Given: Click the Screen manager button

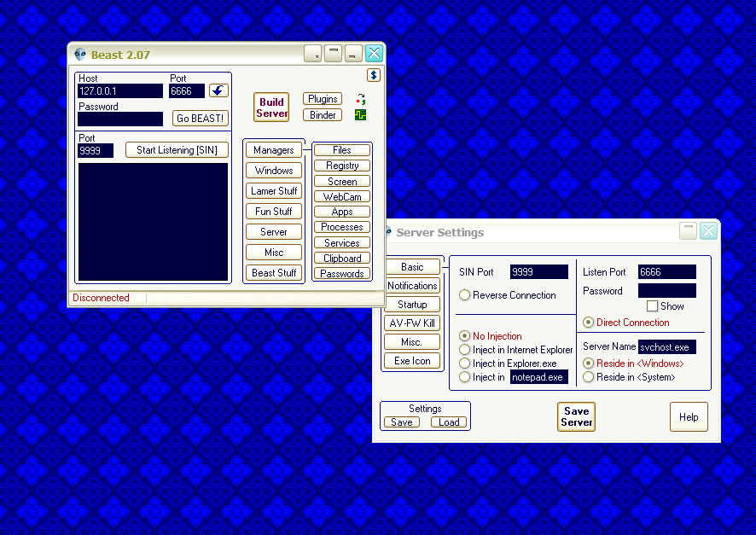Looking at the screenshot, I should (342, 181).
